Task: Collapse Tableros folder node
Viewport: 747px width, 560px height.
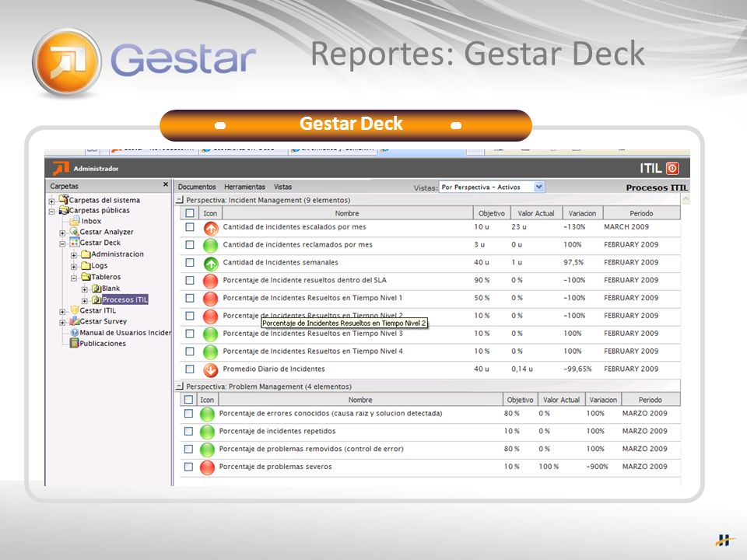Action: coord(74,278)
